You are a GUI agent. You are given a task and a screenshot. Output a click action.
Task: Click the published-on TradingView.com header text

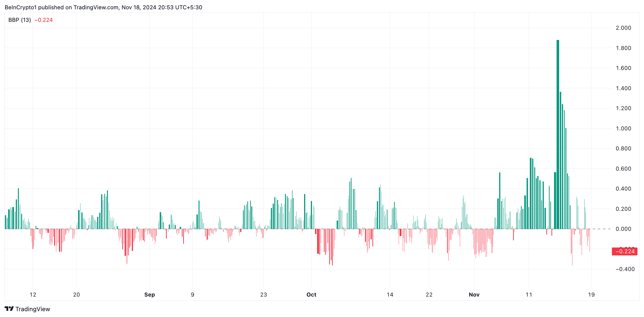tap(103, 7)
